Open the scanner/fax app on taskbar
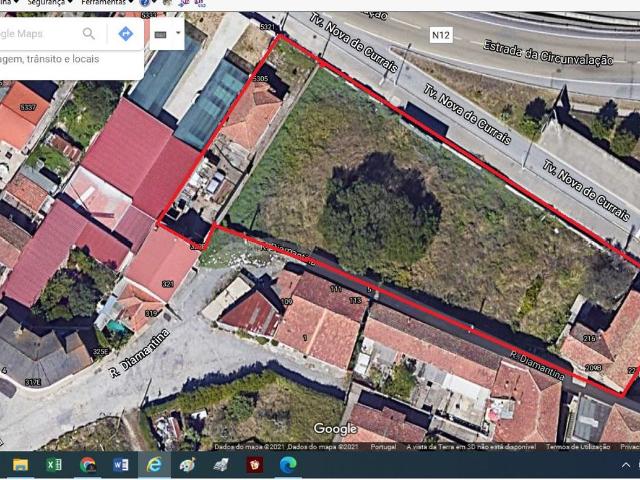 click(221, 464)
